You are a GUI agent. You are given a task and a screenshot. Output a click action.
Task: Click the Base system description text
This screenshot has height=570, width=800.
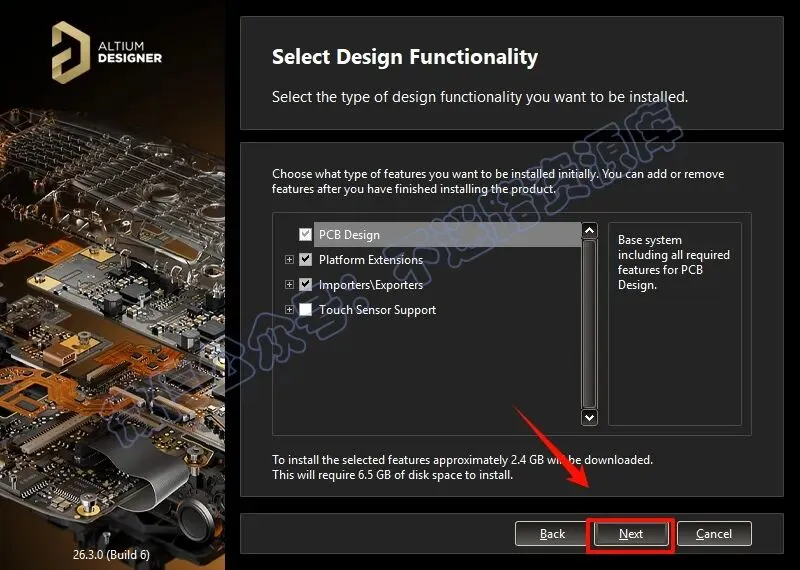point(673,262)
